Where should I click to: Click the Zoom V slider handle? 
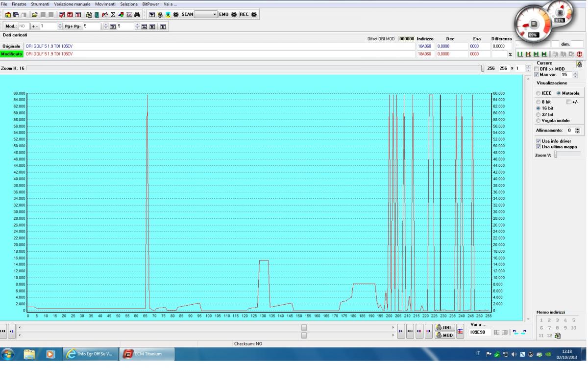(x=555, y=155)
